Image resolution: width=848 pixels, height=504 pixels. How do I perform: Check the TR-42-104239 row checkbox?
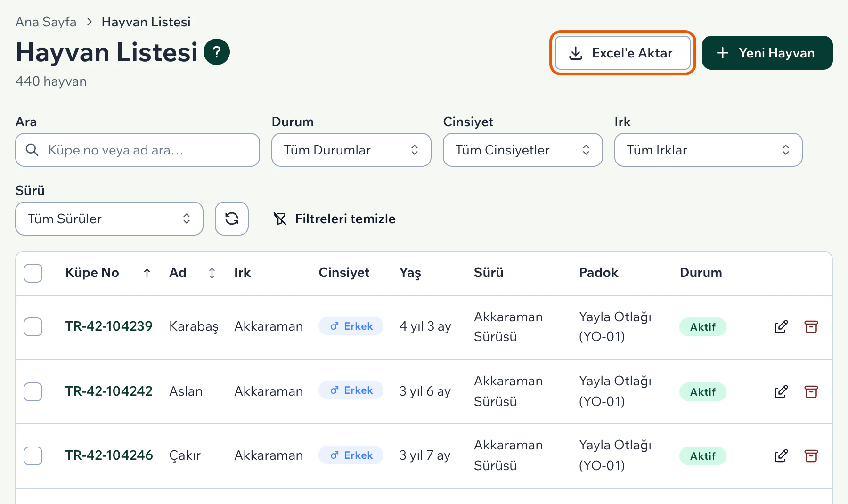click(x=33, y=327)
